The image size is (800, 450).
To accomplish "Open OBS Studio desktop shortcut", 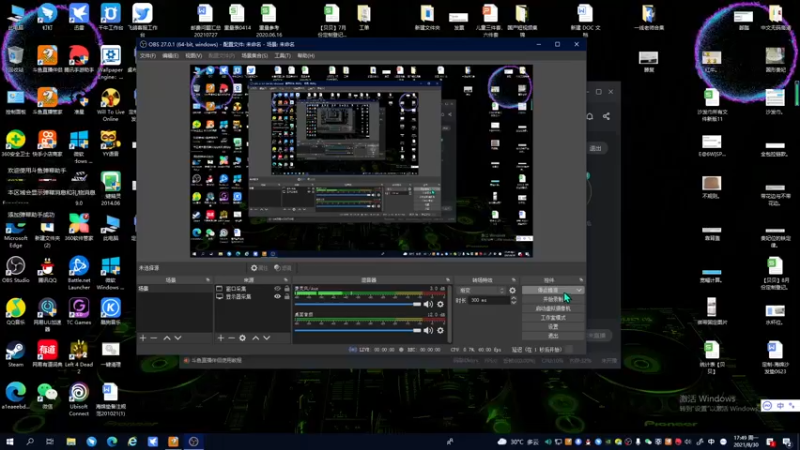I will point(15,270).
